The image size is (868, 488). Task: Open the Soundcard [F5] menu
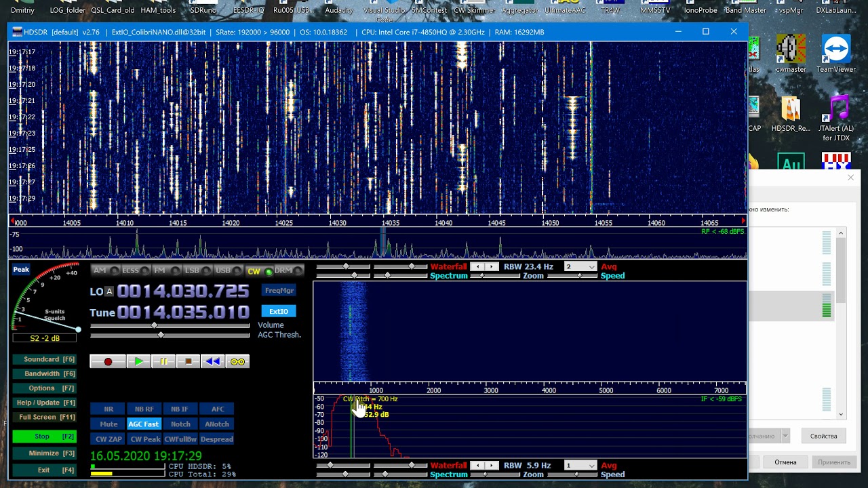point(44,359)
